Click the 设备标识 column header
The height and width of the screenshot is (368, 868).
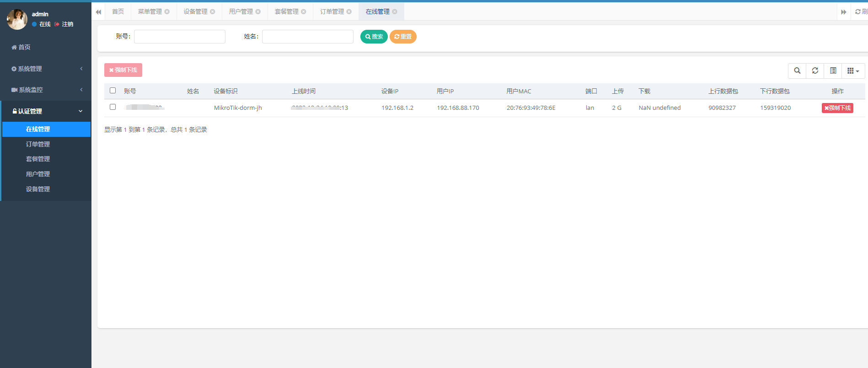(x=225, y=91)
